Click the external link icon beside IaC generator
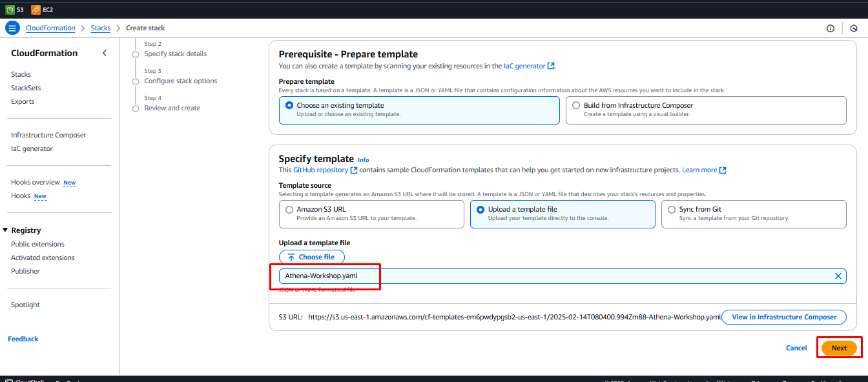Image resolution: width=868 pixels, height=382 pixels. pos(551,66)
